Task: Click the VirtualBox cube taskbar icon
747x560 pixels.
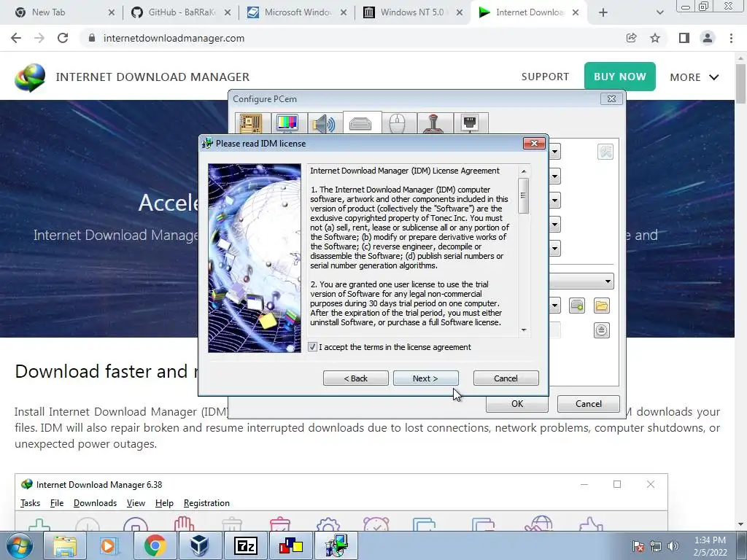Action: [x=200, y=545]
